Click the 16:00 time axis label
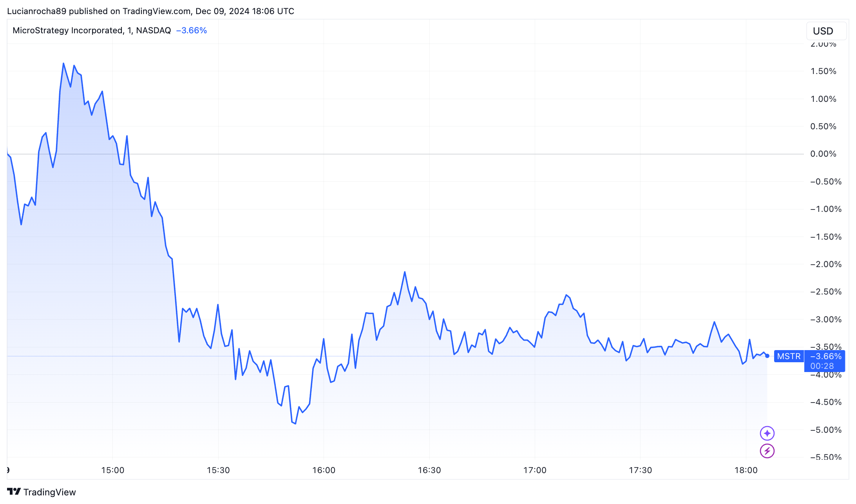Screen dimensions: 856x504 [324, 470]
